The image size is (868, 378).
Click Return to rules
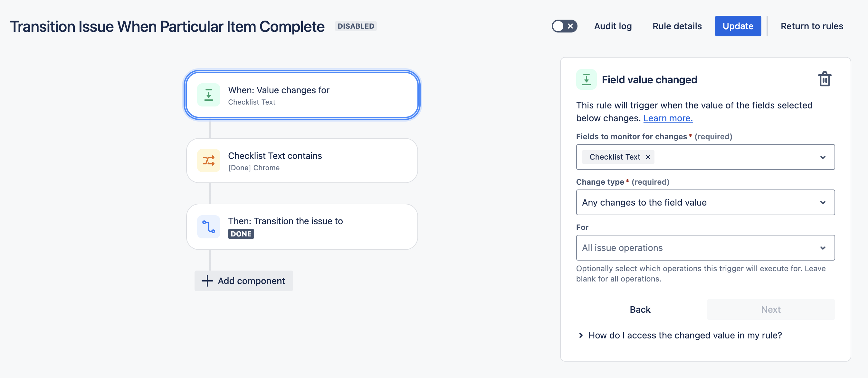coord(811,26)
